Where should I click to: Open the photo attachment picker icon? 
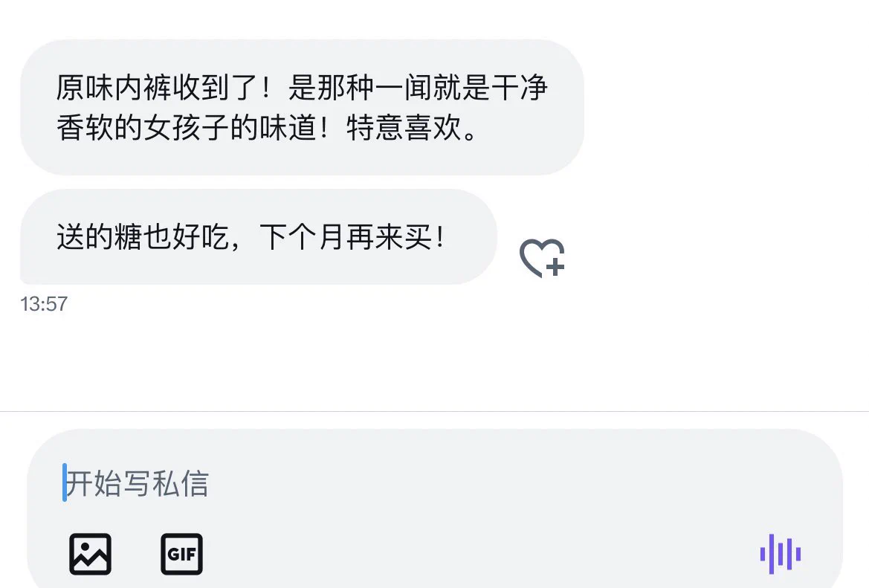(91, 554)
